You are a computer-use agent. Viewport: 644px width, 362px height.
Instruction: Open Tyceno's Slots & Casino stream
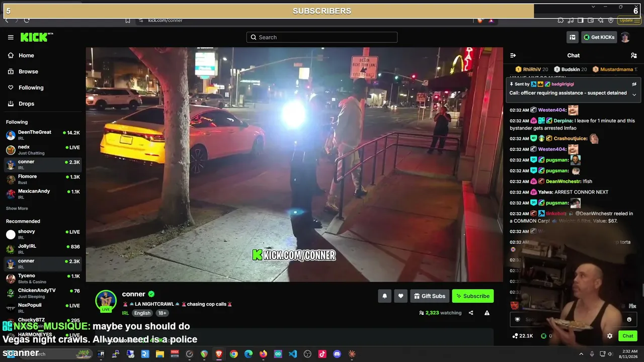coord(43,278)
